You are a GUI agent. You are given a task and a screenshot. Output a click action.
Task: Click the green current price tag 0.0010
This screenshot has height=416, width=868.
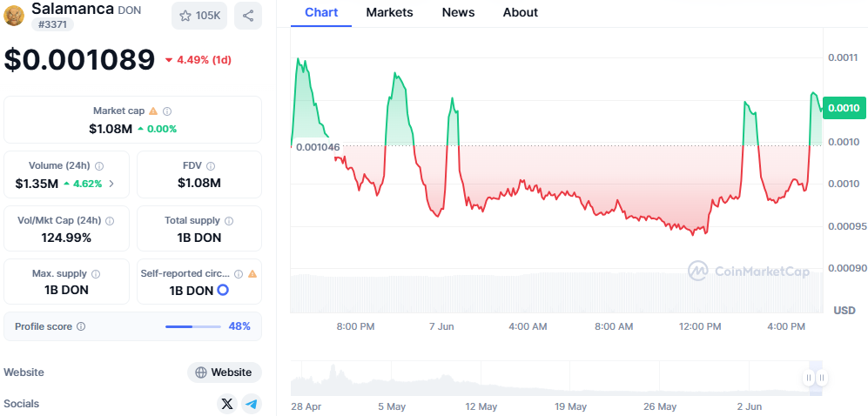844,108
